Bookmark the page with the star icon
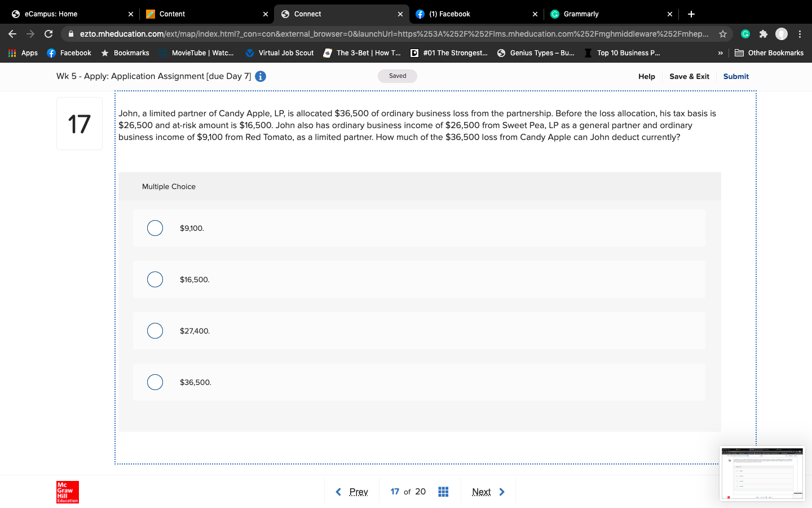Screen dimensions: 812x508 click(x=723, y=34)
